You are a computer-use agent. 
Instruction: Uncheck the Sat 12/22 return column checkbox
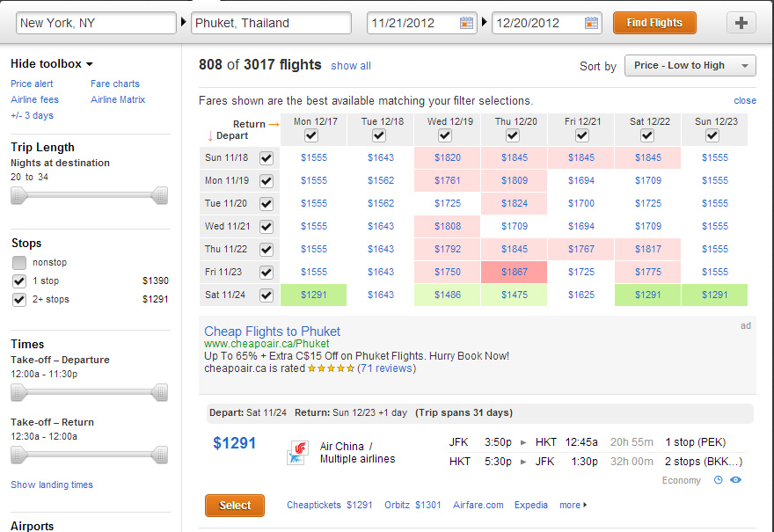tap(647, 135)
